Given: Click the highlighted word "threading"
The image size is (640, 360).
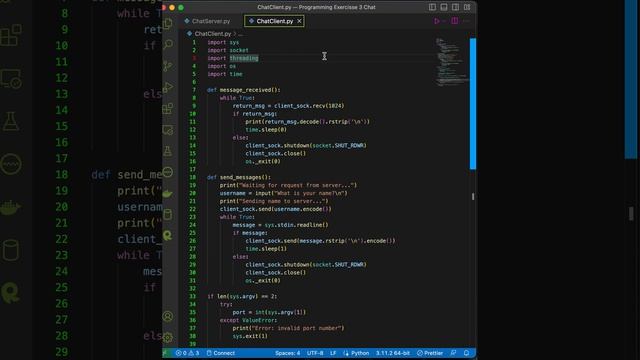Looking at the screenshot, I should [244, 58].
